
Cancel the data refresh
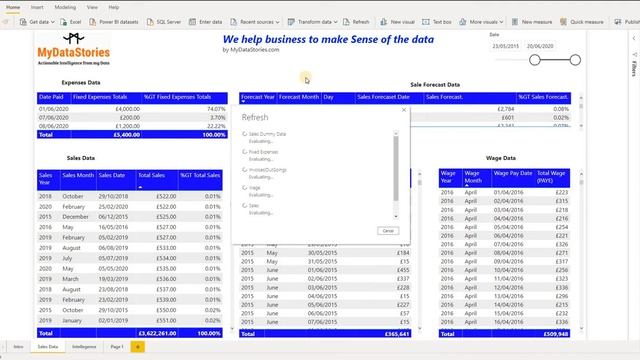point(388,231)
